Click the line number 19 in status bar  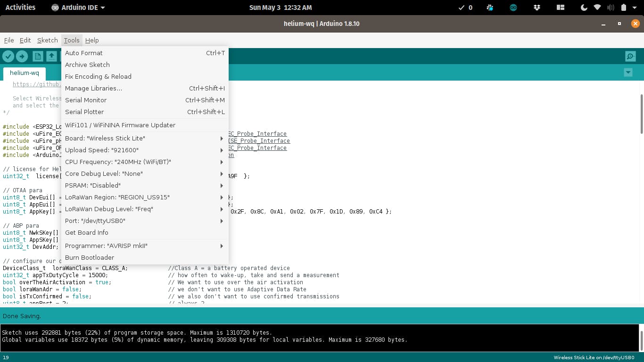point(6,357)
